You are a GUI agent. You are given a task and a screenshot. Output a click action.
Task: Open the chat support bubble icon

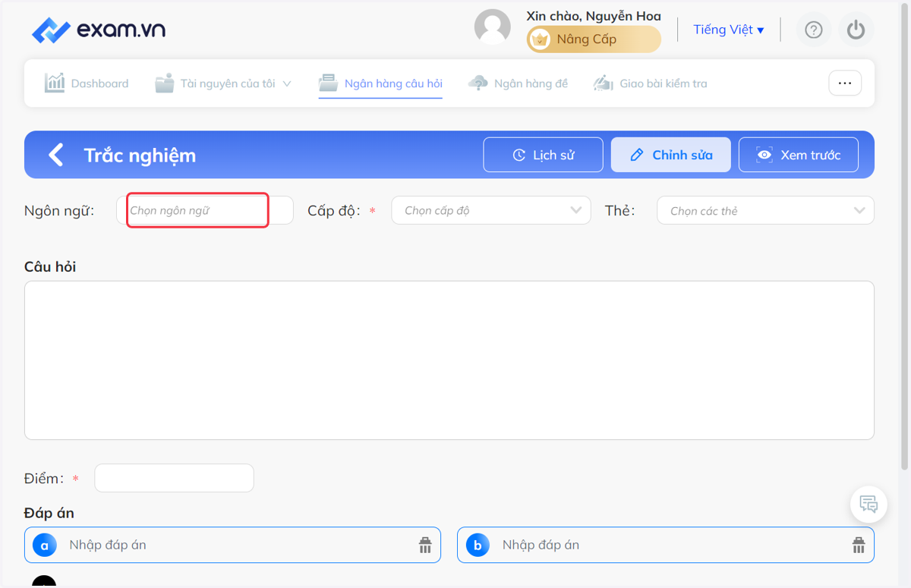coord(868,504)
